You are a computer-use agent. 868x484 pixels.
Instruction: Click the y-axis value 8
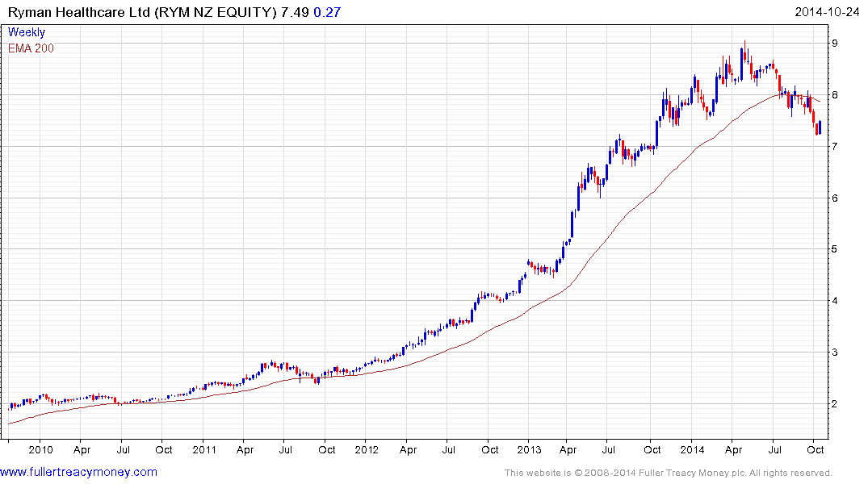[x=834, y=95]
